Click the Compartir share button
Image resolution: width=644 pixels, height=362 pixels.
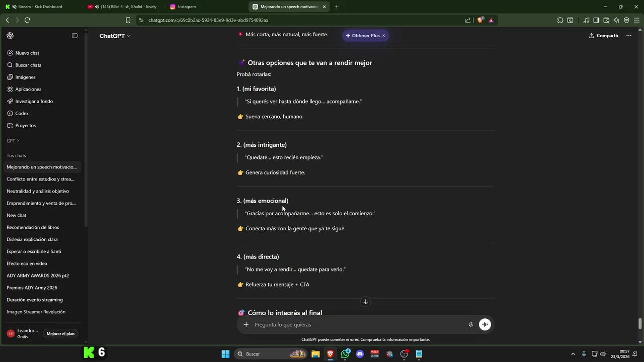coord(603,36)
